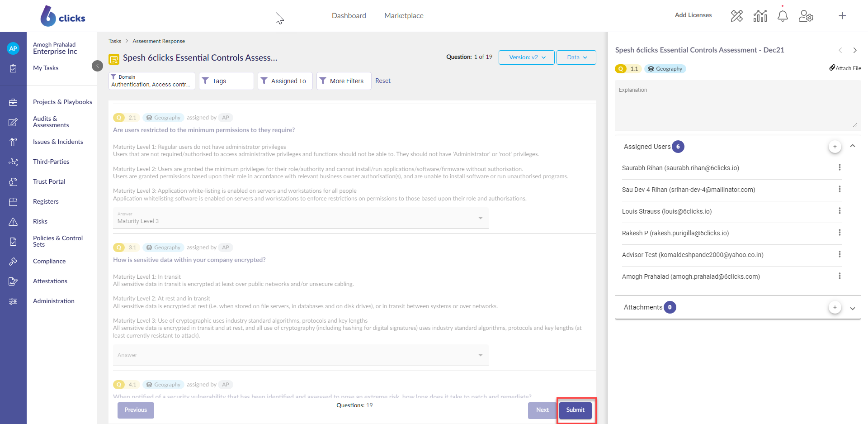868x424 pixels.
Task: Open the Compliance gavel icon
Action: [x=13, y=262]
